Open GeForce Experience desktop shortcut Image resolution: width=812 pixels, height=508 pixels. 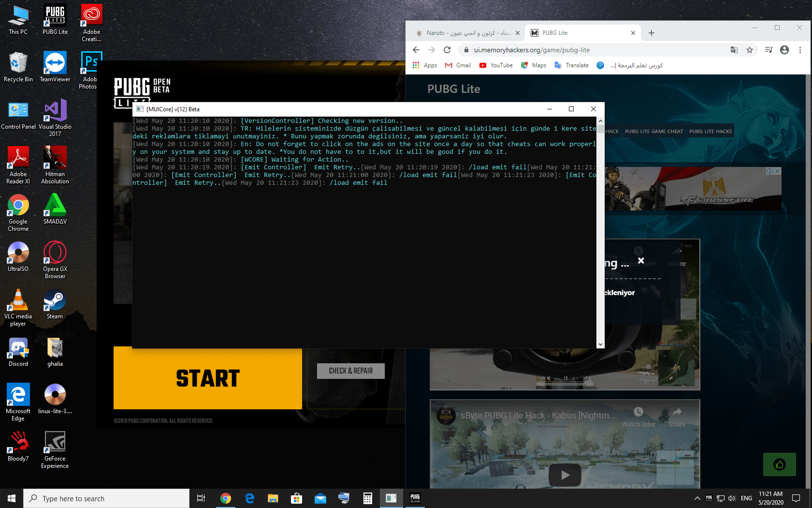tap(55, 450)
